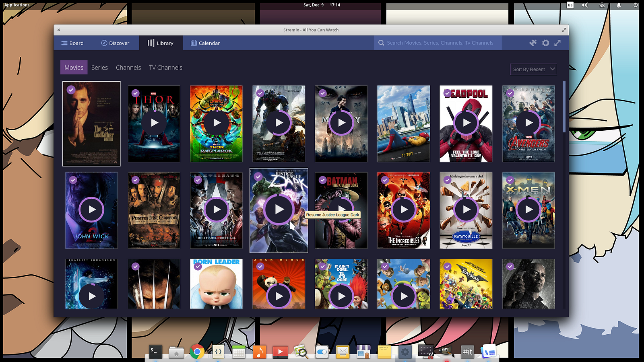Play the Scarlett Johansson movie

click(92, 296)
